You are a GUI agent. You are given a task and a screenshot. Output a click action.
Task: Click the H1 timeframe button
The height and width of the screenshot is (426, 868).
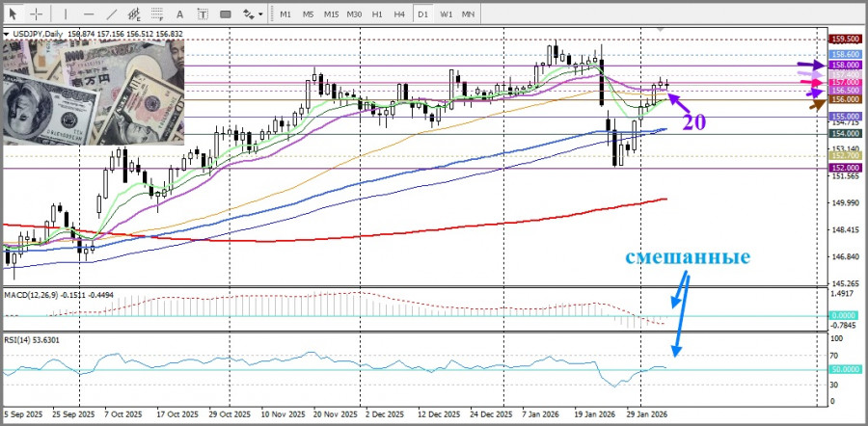coord(377,13)
